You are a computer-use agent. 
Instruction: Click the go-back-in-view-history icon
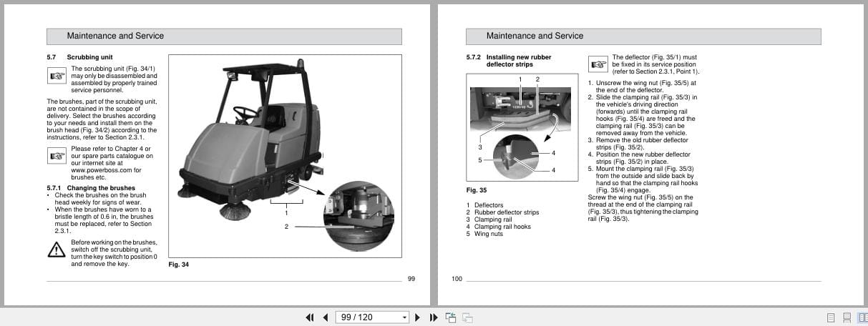451,317
